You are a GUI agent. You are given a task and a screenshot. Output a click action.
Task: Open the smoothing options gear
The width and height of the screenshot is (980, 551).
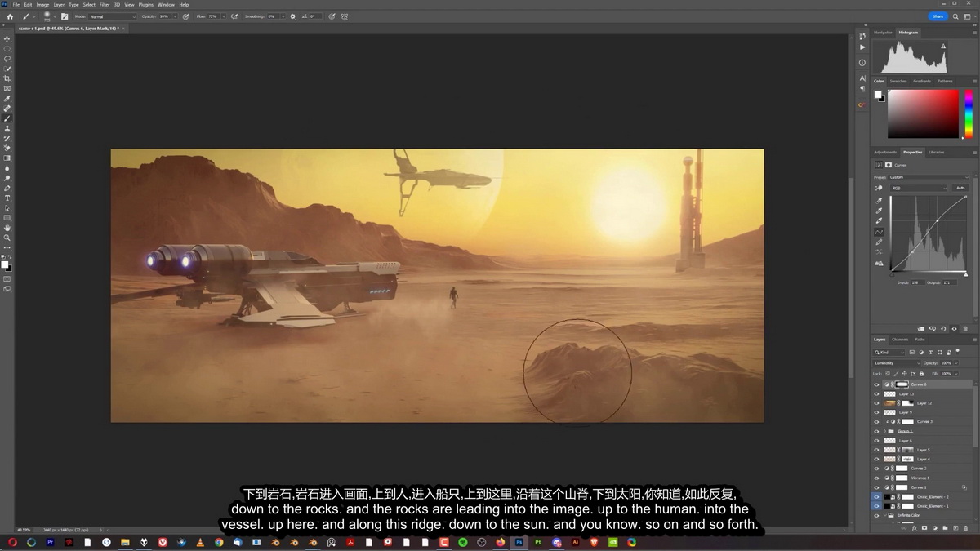(293, 16)
